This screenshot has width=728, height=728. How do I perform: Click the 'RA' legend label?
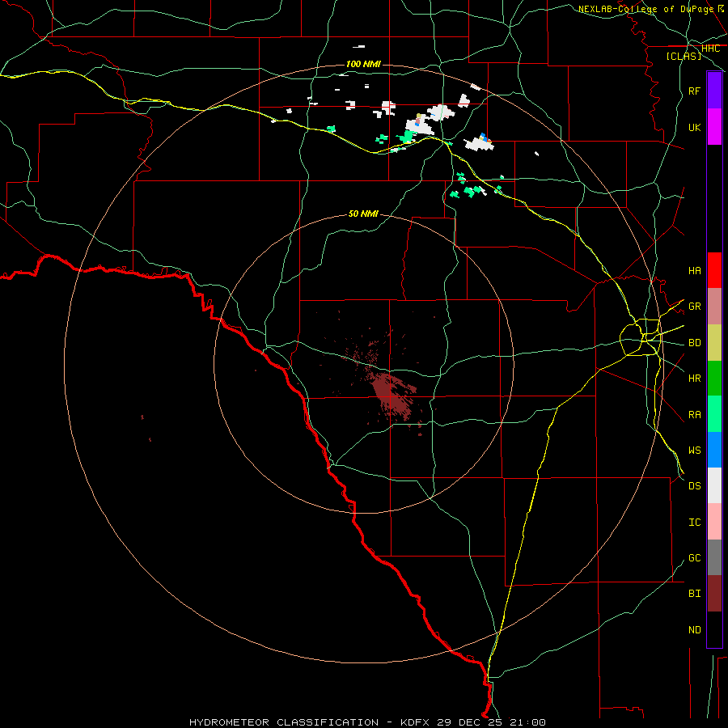point(694,415)
